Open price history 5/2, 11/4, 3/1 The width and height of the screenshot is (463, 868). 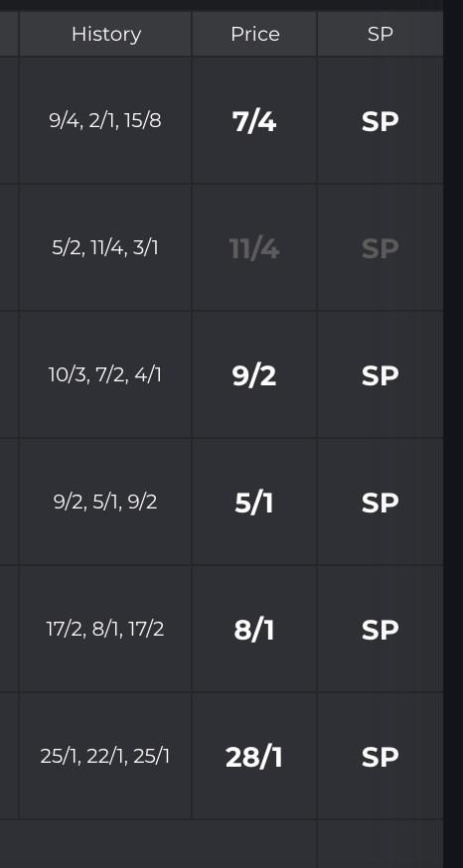tap(105, 247)
